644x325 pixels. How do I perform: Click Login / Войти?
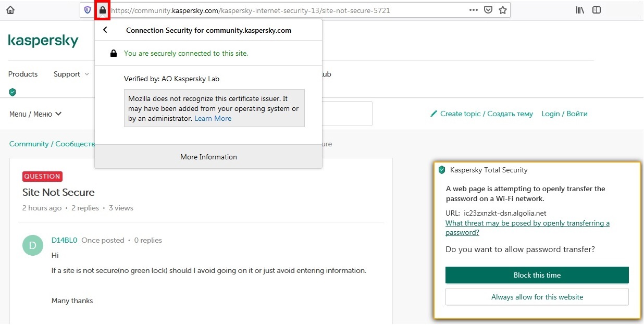564,114
